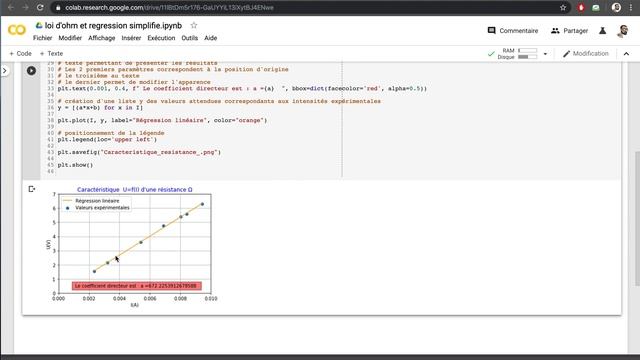Open the Modifier menu
The image size is (640, 360).
[70, 38]
